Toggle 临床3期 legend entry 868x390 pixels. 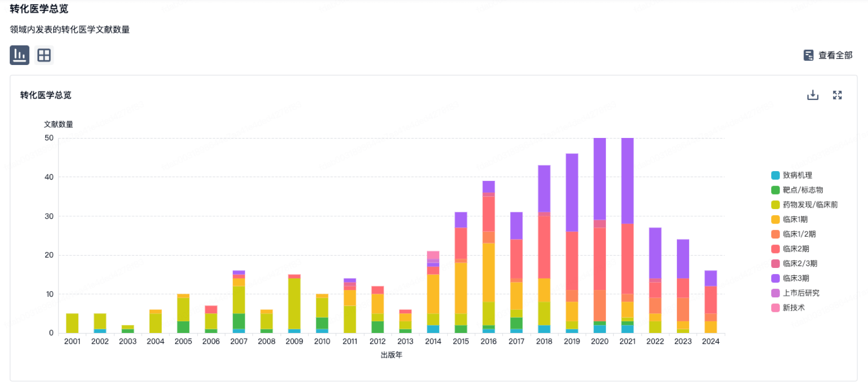796,278
